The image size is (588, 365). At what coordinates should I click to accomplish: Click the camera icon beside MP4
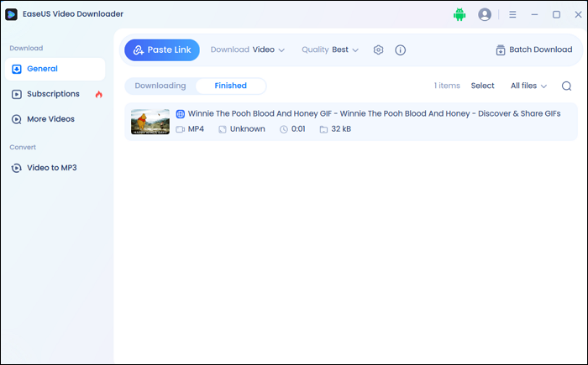tap(180, 130)
